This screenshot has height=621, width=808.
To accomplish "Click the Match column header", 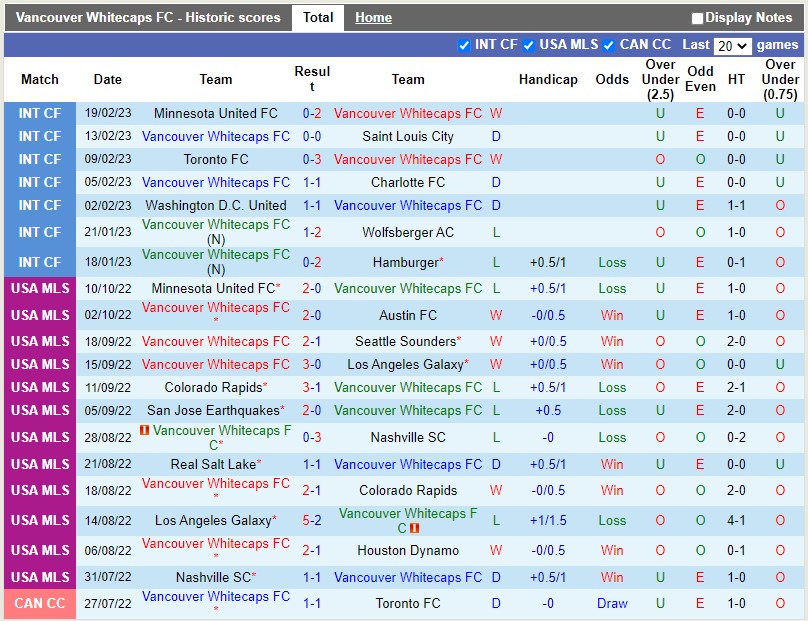I will (40, 79).
